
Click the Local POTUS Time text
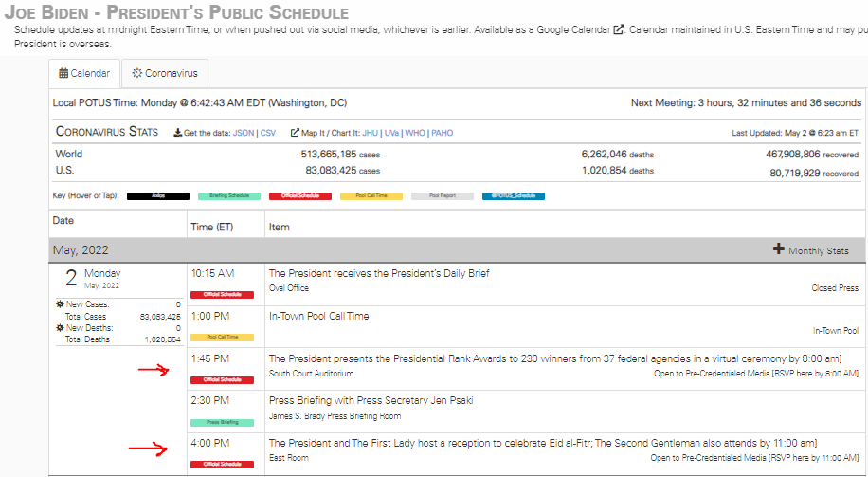(x=200, y=102)
